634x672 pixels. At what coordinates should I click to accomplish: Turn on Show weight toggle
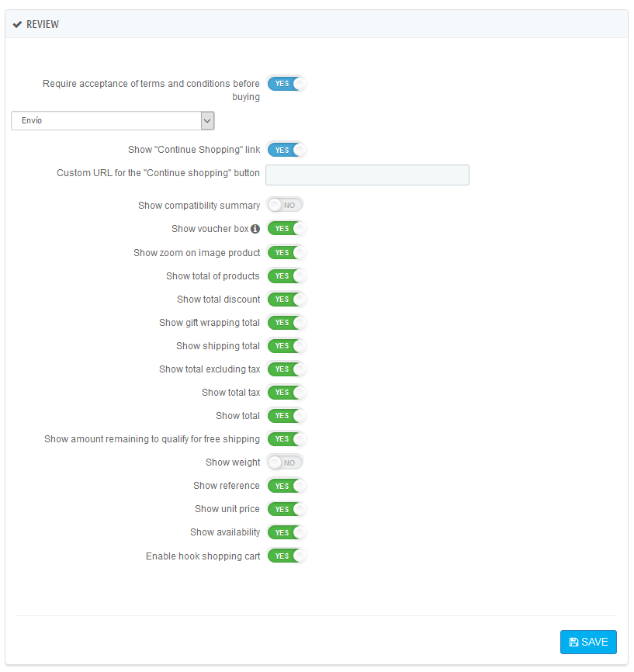coord(285,462)
